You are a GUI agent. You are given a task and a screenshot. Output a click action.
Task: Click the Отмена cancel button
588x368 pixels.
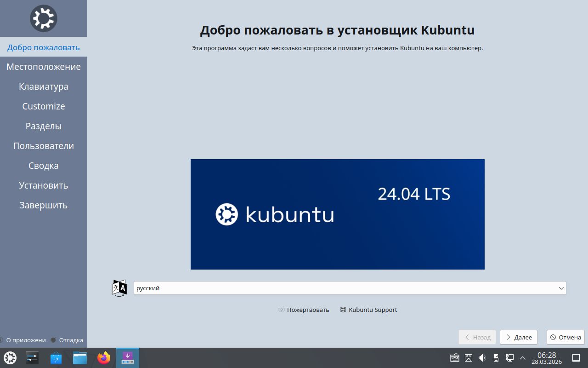[565, 337]
